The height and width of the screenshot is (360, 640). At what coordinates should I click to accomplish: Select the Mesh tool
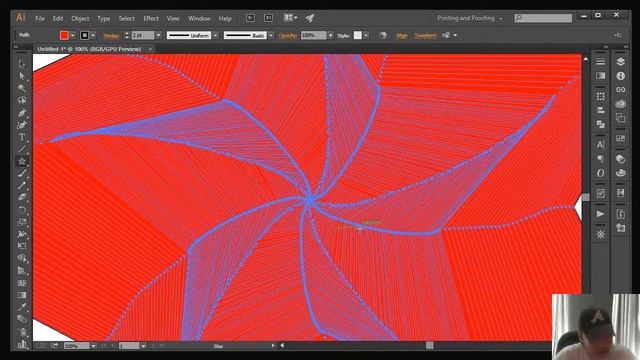coord(22,283)
